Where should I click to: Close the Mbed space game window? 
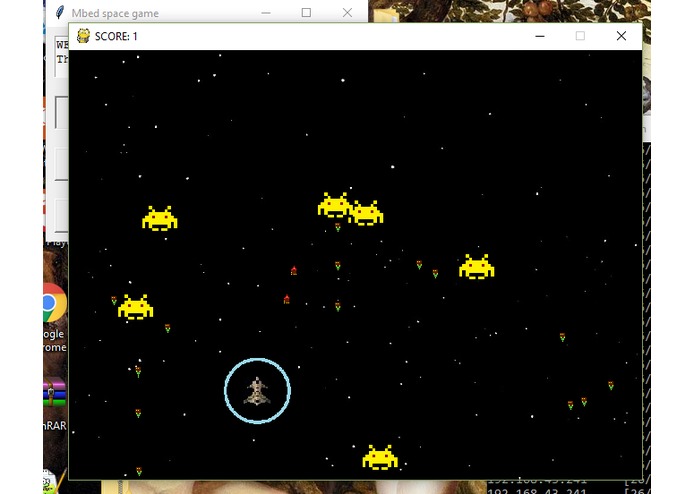[x=347, y=13]
